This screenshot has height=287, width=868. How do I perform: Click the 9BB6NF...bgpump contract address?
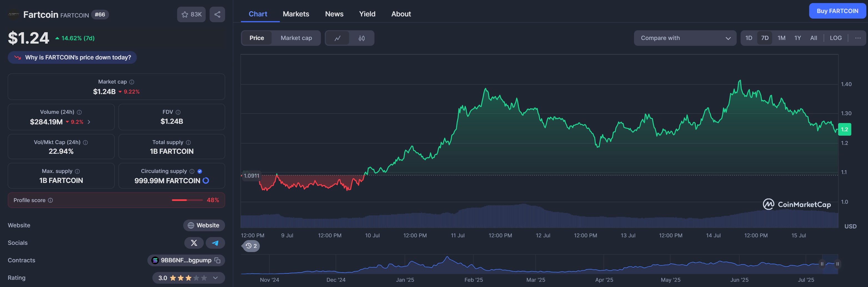point(186,260)
